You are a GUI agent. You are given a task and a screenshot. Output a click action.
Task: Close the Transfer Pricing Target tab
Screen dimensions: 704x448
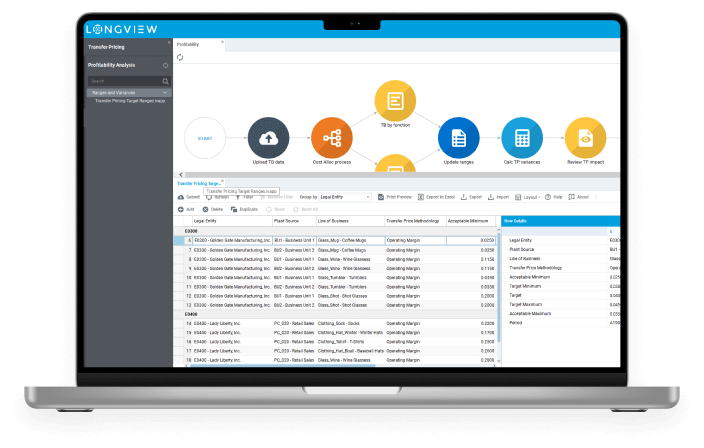222,181
